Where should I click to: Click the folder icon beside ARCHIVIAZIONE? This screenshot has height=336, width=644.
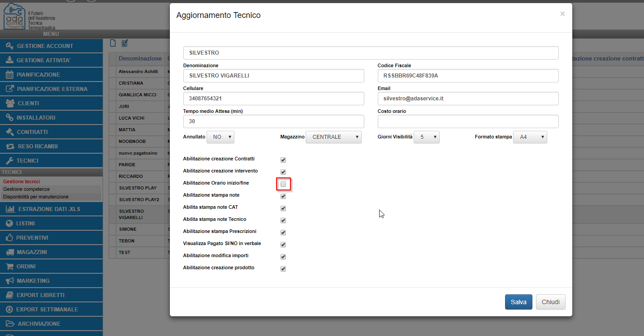(10, 324)
